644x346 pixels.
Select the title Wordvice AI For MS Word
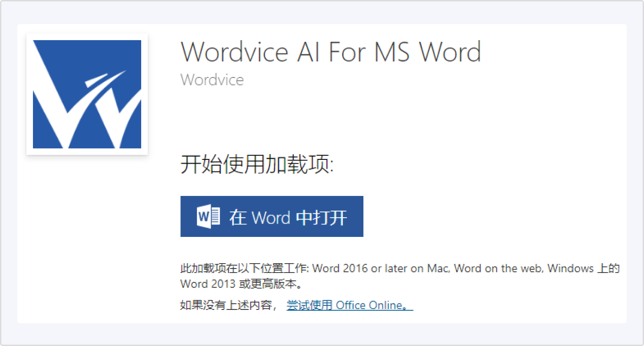(x=330, y=52)
